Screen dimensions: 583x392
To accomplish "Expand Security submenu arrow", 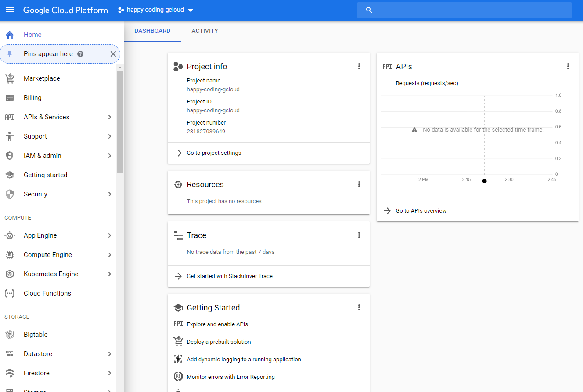I will pyautogui.click(x=109, y=194).
